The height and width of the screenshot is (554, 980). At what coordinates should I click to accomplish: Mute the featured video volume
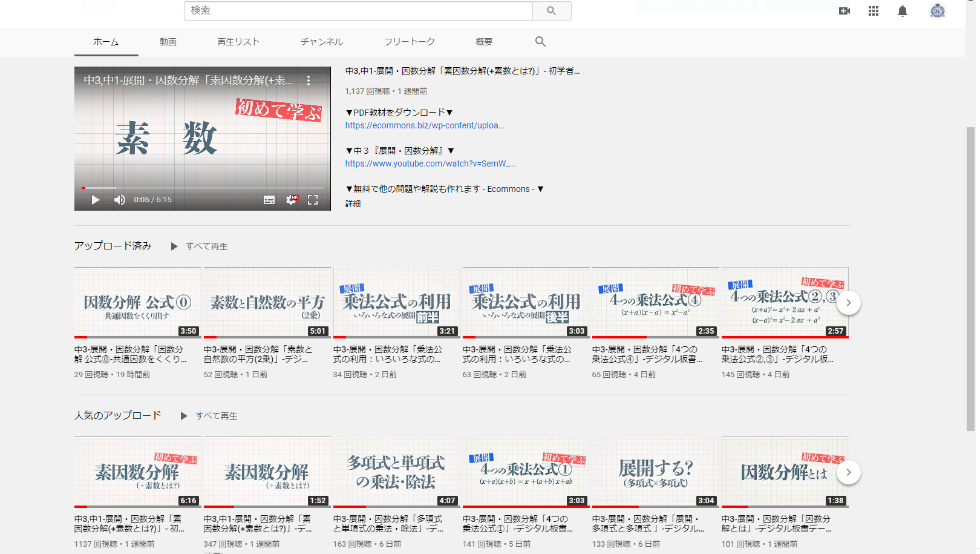(120, 200)
